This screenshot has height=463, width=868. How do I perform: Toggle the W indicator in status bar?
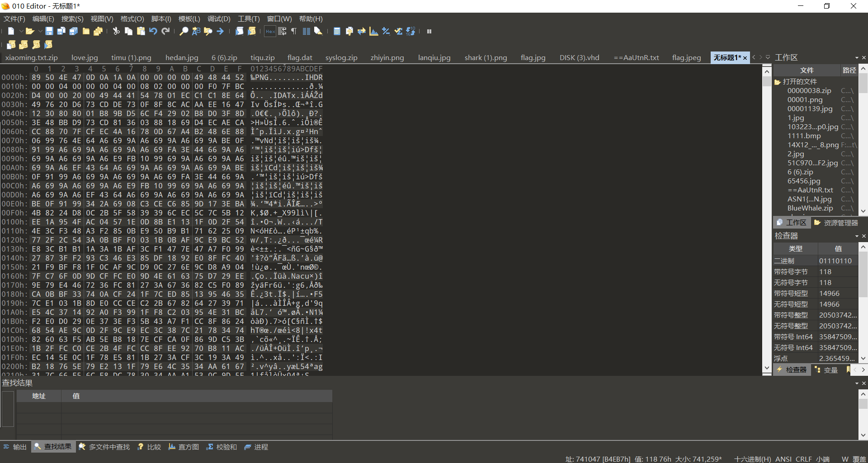click(x=845, y=459)
